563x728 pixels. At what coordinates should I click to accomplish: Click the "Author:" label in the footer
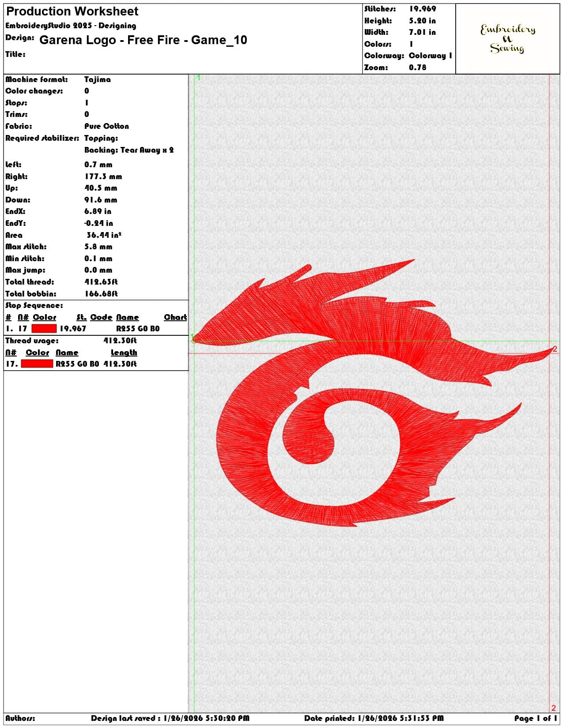tap(20, 718)
